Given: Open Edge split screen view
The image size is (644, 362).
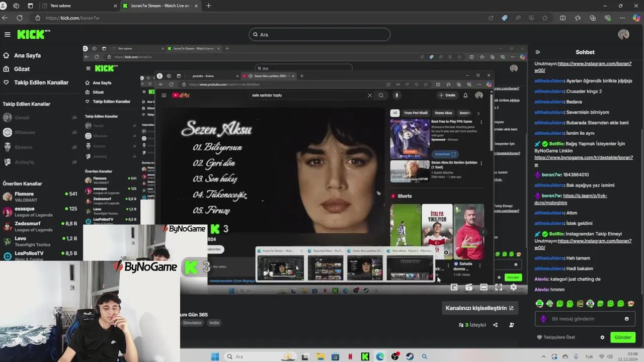Looking at the screenshot, I should point(562,18).
